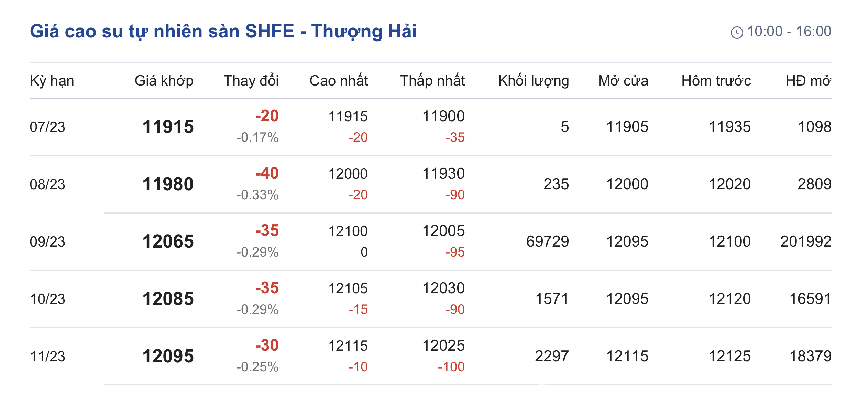Select the Hôm trước column header

tap(716, 81)
